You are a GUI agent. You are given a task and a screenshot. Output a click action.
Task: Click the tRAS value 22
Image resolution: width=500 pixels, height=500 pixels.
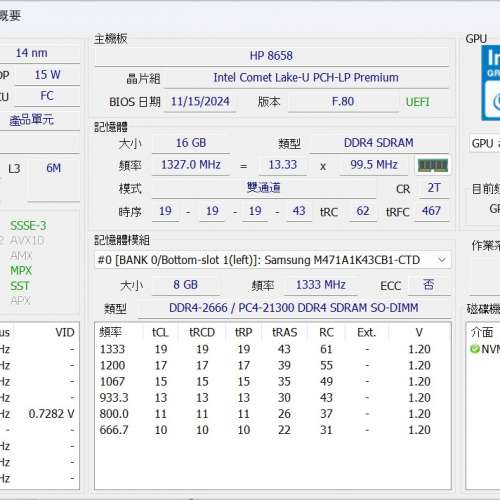pos(284,430)
